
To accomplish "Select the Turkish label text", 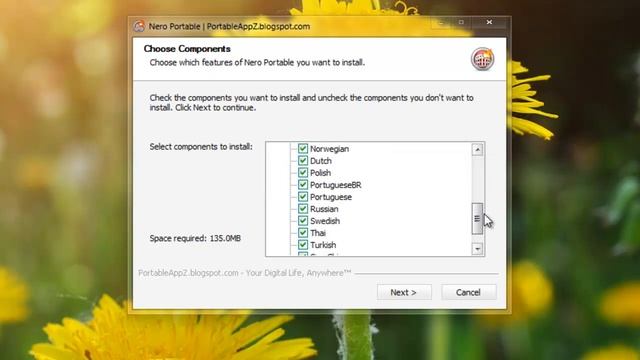I will [x=323, y=245].
